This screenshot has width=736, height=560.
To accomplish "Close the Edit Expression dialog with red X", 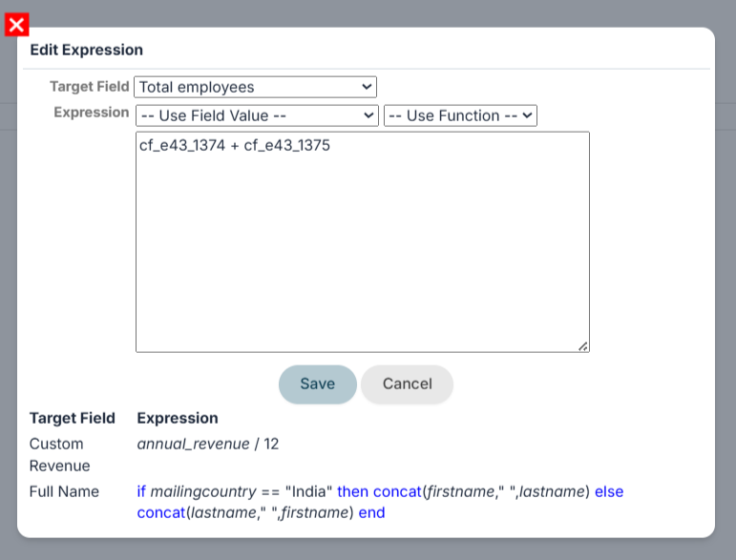I will click(x=16, y=25).
